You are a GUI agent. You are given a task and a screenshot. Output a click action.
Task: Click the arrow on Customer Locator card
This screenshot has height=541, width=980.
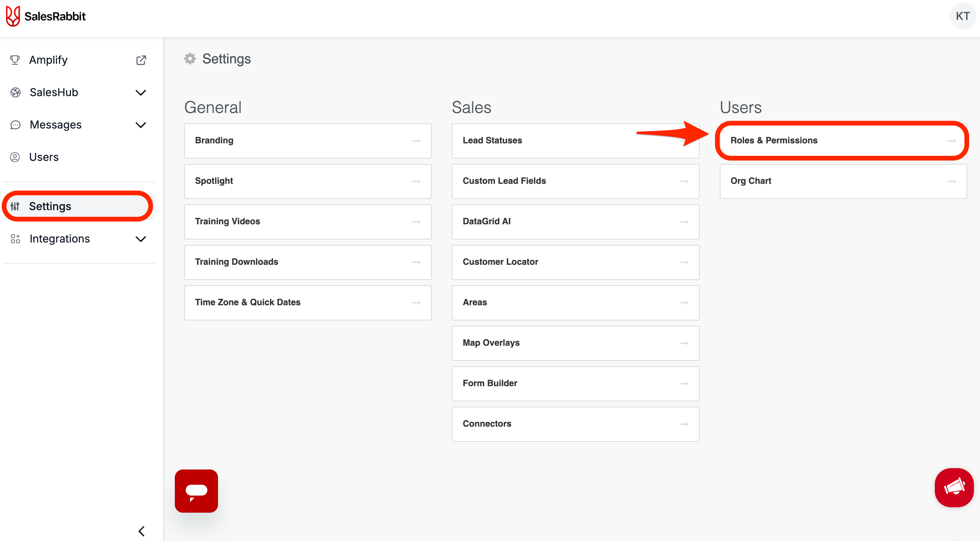coord(684,262)
